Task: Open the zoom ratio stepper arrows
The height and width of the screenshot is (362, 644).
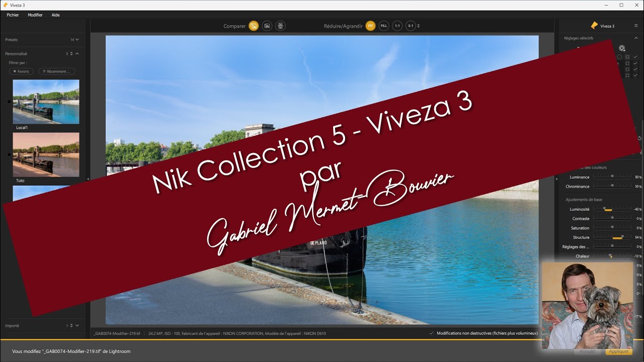Action: 419,26
